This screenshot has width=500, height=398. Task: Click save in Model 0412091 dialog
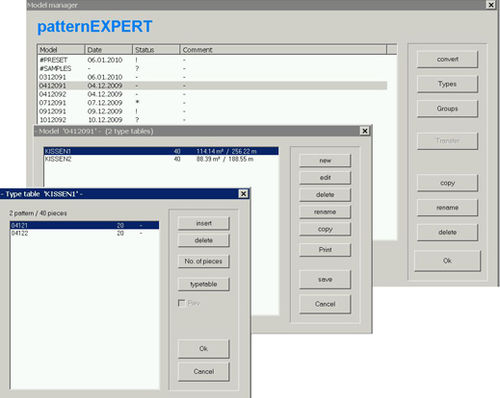coord(325,279)
